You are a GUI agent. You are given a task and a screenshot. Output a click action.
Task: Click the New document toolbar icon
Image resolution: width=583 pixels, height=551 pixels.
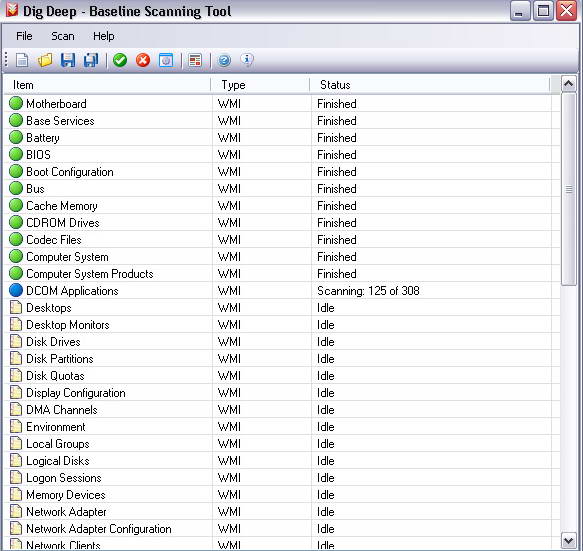[x=22, y=60]
